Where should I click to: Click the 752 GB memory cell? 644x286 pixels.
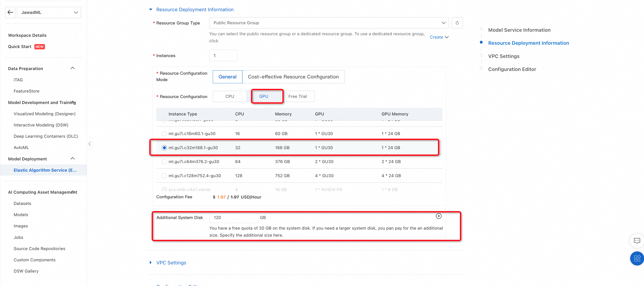tap(282, 176)
